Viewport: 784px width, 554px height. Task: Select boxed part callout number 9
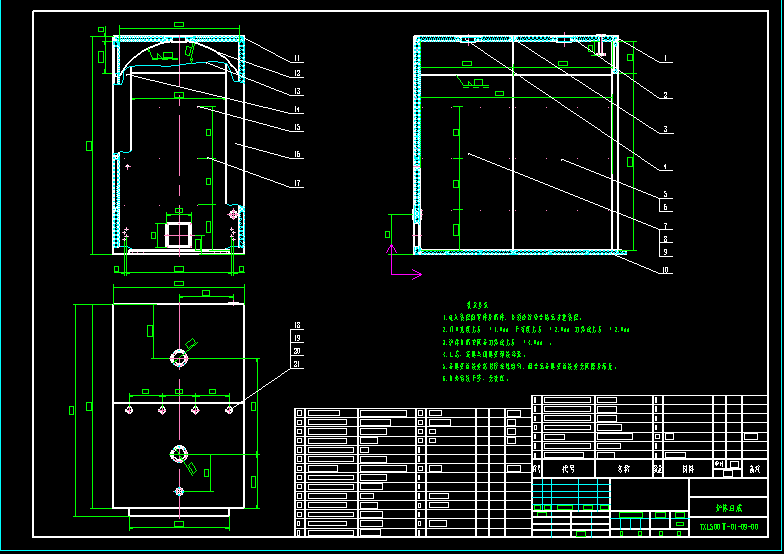click(x=666, y=252)
